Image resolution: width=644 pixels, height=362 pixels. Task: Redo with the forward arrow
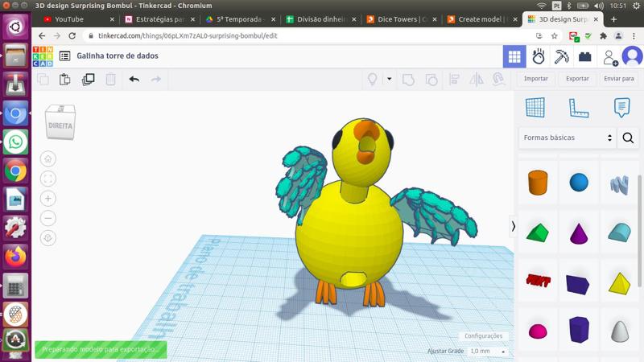coord(156,79)
